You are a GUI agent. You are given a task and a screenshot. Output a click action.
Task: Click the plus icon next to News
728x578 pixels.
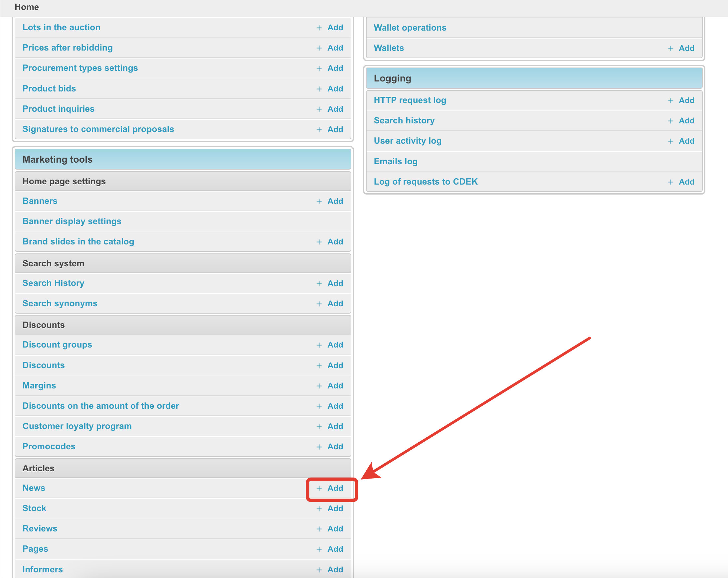319,488
